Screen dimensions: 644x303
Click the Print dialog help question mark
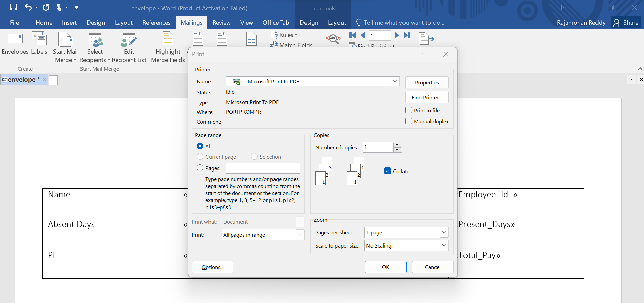click(x=422, y=54)
